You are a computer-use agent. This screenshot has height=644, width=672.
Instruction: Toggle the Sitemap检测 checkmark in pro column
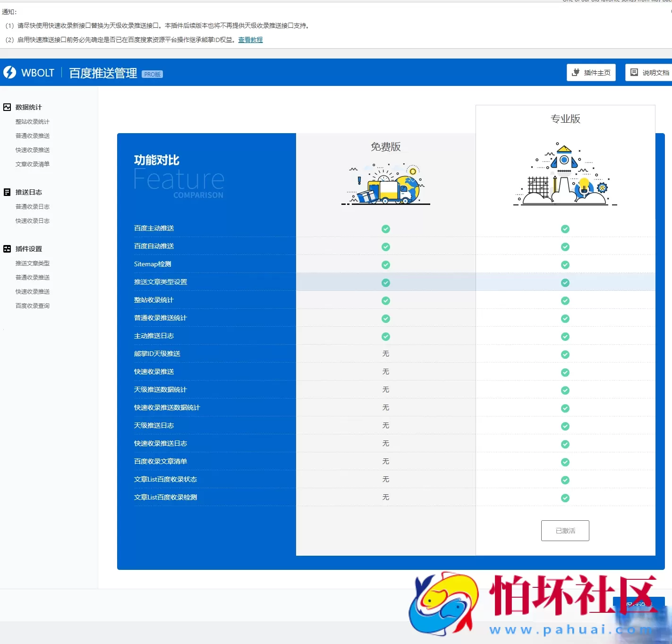[565, 264]
